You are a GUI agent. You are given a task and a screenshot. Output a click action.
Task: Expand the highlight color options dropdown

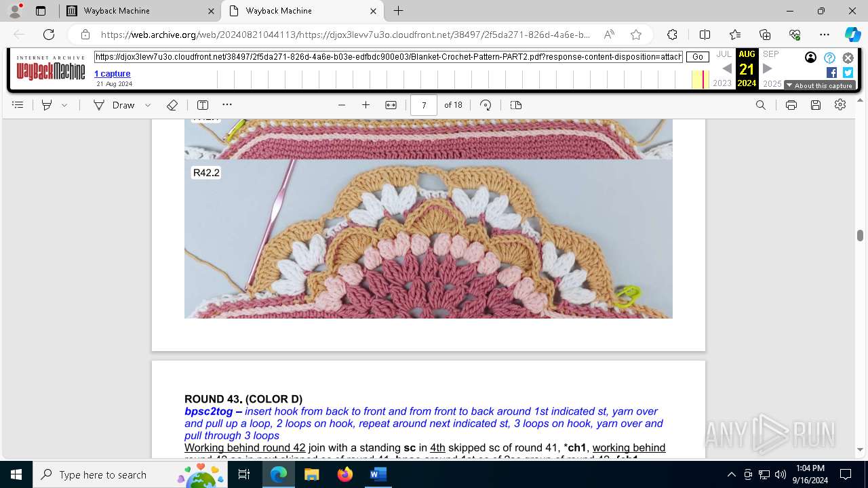64,105
